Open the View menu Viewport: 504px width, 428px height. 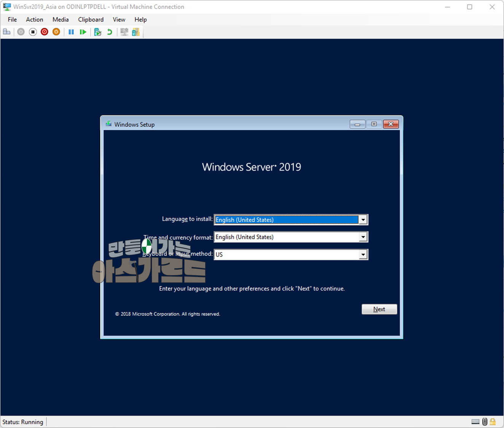pyautogui.click(x=119, y=19)
